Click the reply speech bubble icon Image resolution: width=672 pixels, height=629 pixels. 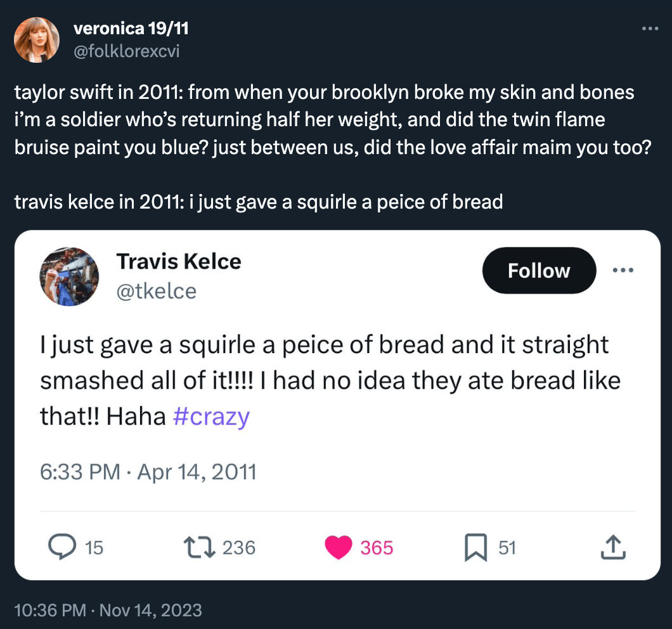[63, 547]
